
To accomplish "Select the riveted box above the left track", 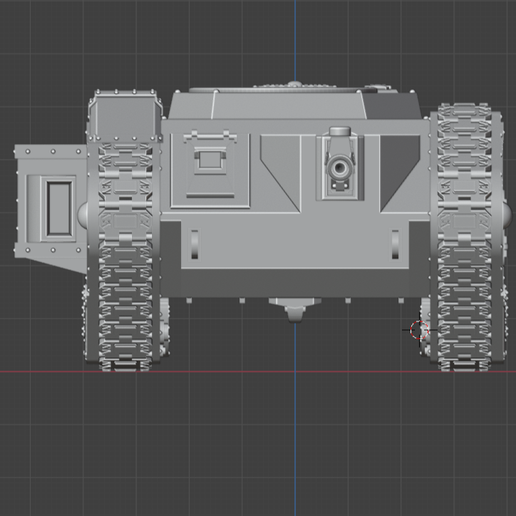I will click(x=125, y=115).
